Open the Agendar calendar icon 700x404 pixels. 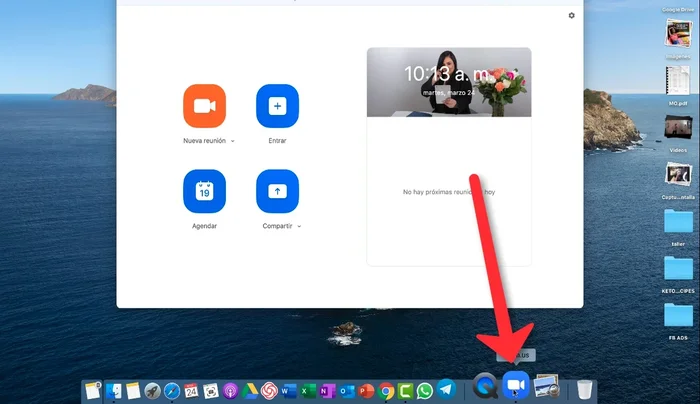pos(204,191)
